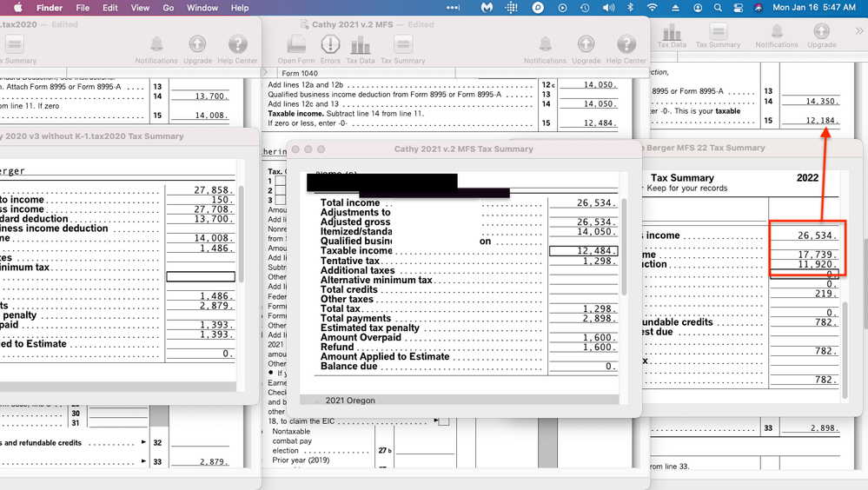Click 17,739 value in 2022 Tax Summary
This screenshot has height=490, width=868.
coord(817,255)
